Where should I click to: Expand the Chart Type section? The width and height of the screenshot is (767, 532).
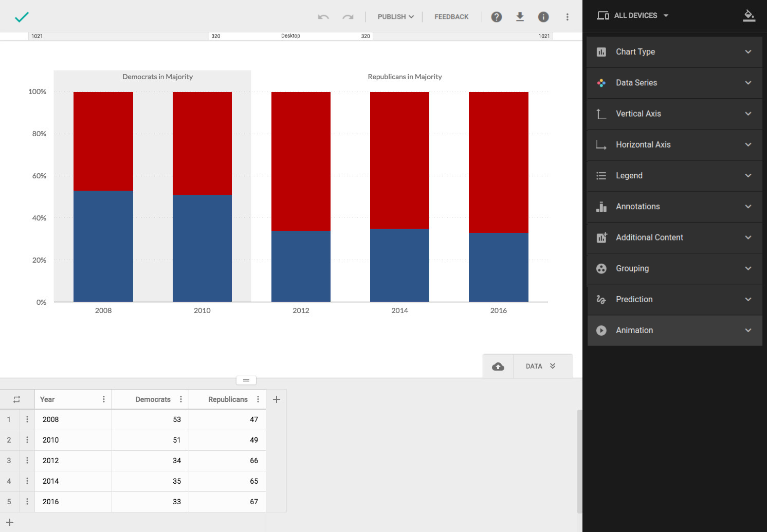[x=674, y=52]
